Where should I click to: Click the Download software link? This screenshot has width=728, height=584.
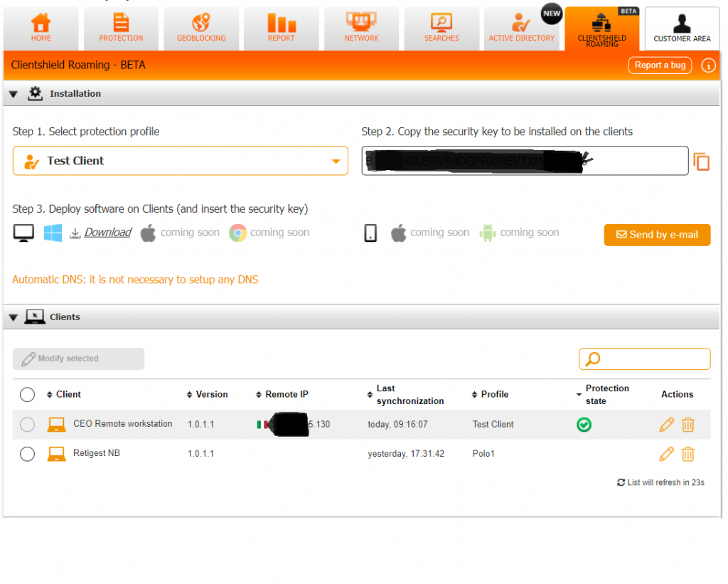pos(107,233)
